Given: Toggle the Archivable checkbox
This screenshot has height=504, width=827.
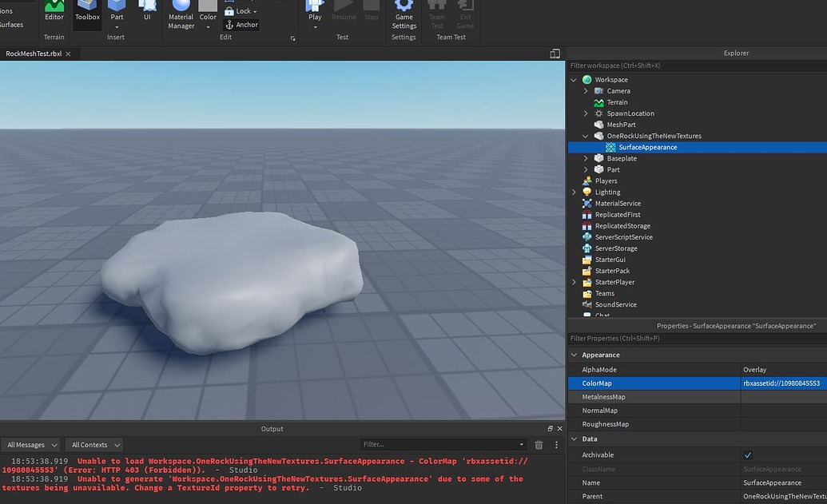Looking at the screenshot, I should point(747,455).
